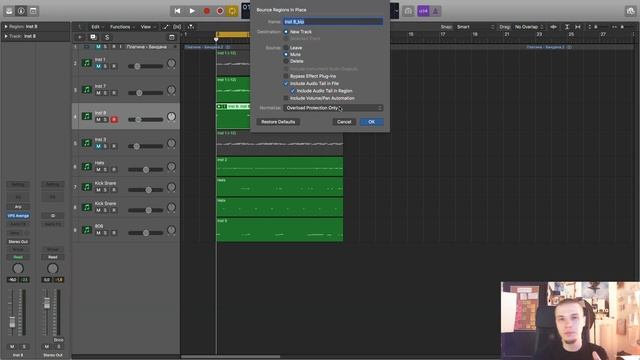
Task: Start playback with the Play button
Action: tap(192, 11)
